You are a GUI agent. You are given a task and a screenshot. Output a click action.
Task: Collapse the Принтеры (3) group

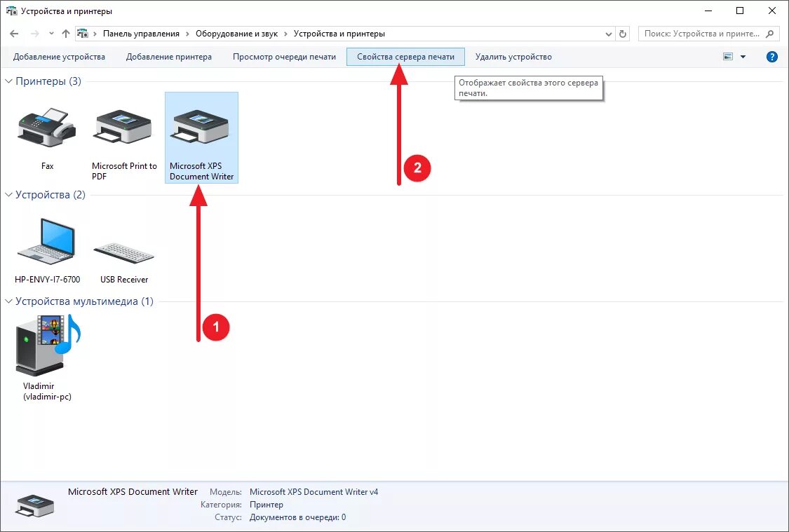click(8, 81)
